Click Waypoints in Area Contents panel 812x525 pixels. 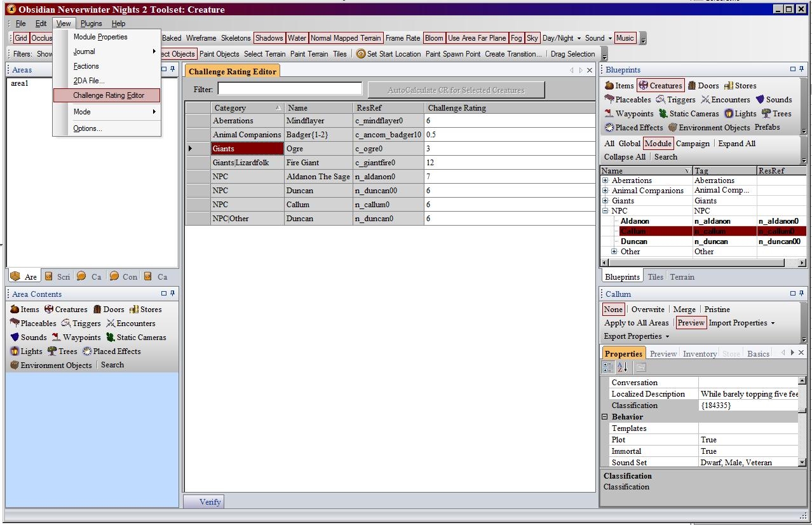(x=76, y=337)
